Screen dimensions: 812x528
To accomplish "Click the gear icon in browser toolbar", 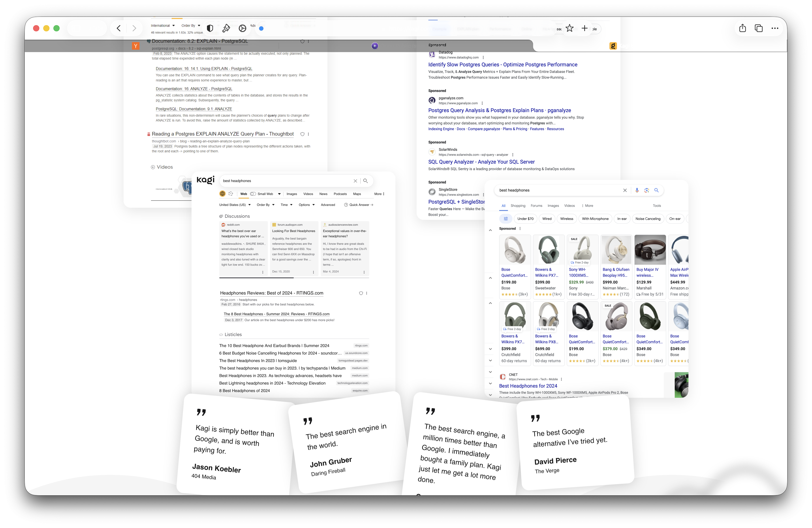I will coord(242,28).
